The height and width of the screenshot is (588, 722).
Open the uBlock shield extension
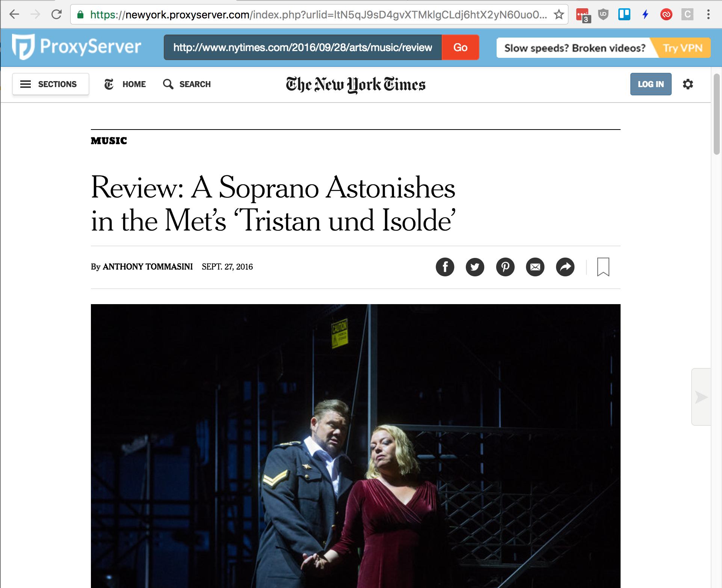pos(603,15)
